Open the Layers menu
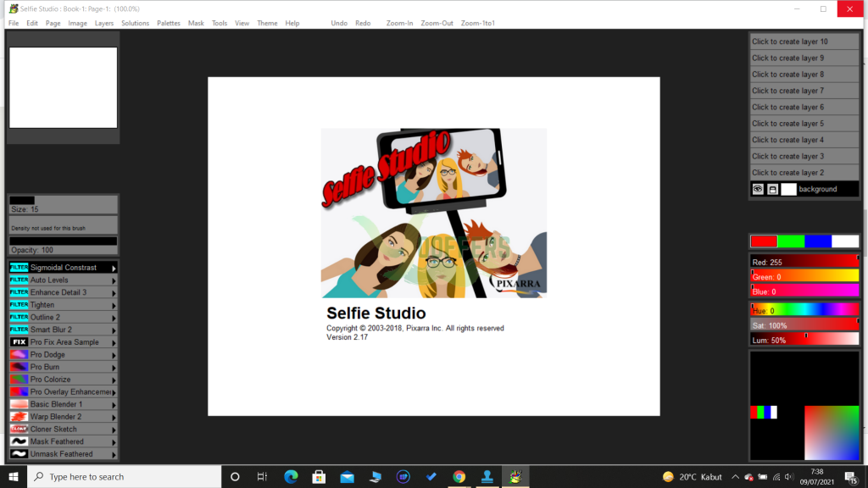 104,23
